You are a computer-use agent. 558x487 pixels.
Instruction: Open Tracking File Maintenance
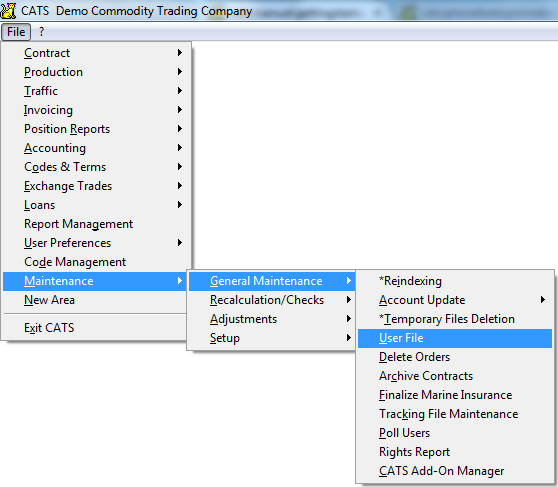click(455, 414)
